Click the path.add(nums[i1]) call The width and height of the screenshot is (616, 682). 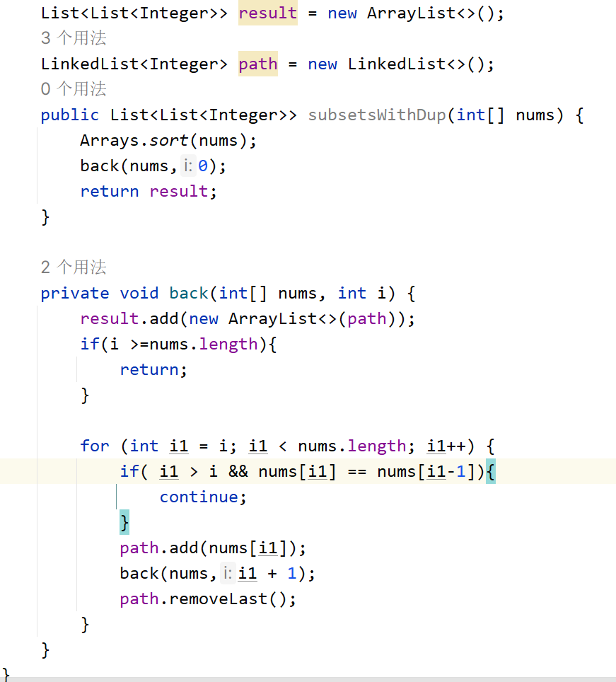pyautogui.click(x=212, y=548)
